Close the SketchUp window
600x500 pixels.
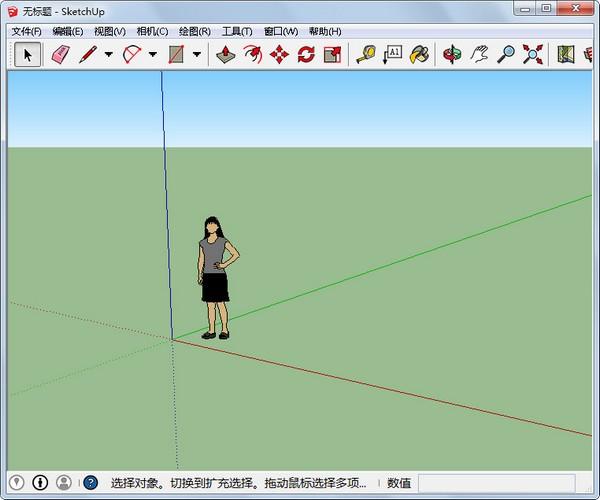coord(575,8)
